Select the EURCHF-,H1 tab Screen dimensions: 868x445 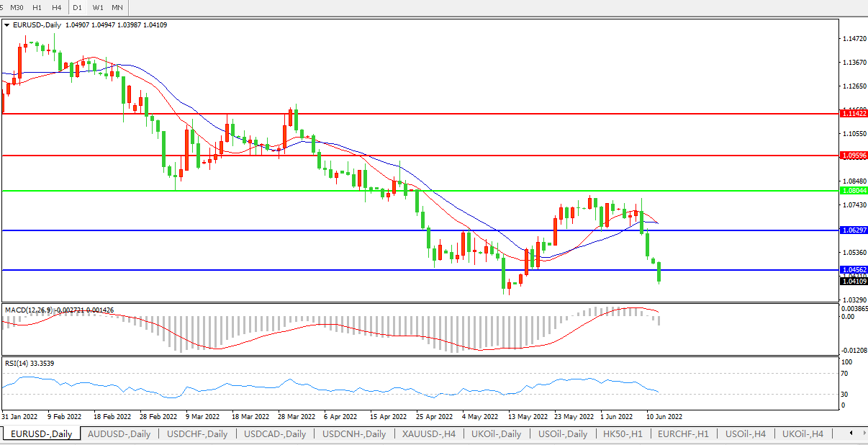click(x=683, y=433)
